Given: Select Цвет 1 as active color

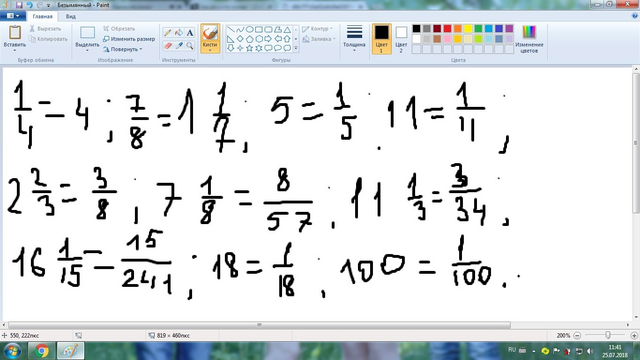Looking at the screenshot, I should [382, 39].
